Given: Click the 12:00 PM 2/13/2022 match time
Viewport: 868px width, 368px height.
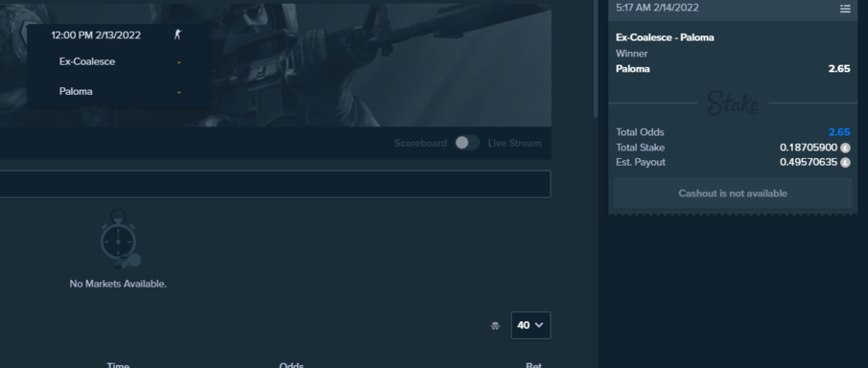Looking at the screenshot, I should 96,35.
